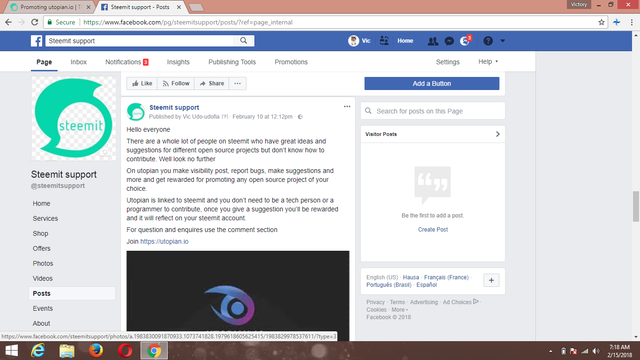Open Events in left sidebar
Screen dimensions: 640x360
(x=42, y=309)
